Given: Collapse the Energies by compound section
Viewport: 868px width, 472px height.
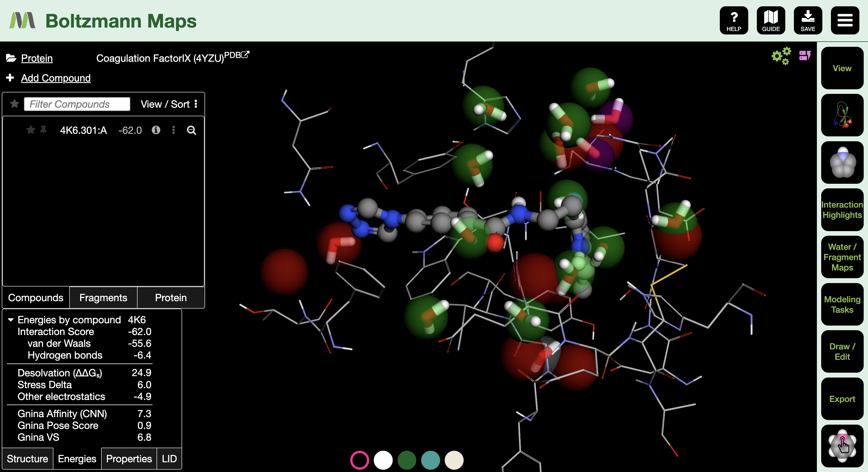Looking at the screenshot, I should coord(11,319).
